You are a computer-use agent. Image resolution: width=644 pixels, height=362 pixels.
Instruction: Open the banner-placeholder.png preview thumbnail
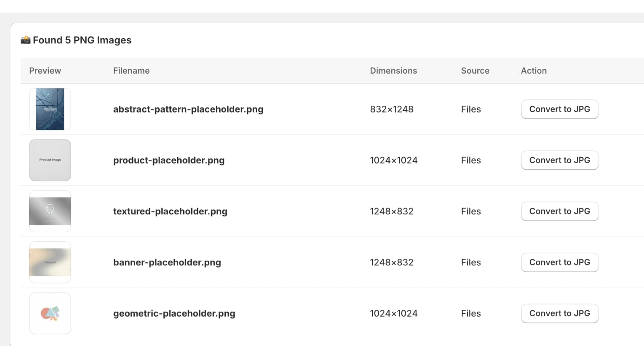coord(50,262)
